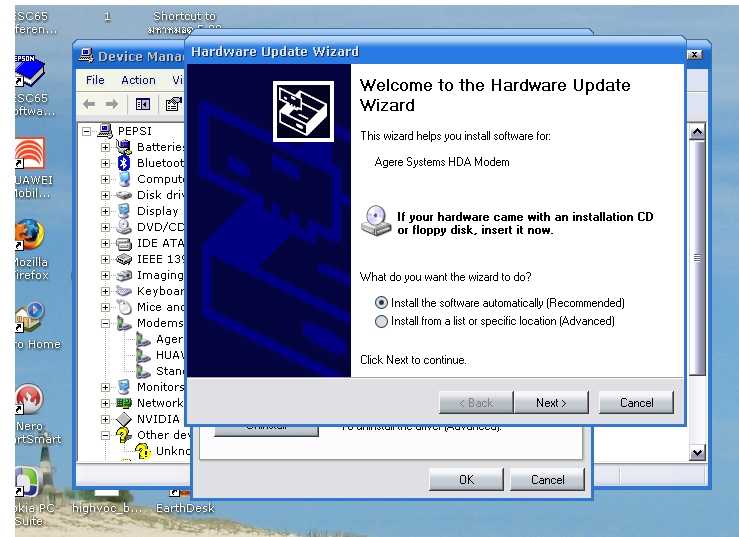Expand the DVD/CD-ROM drives category
The image size is (739, 537).
click(106, 227)
